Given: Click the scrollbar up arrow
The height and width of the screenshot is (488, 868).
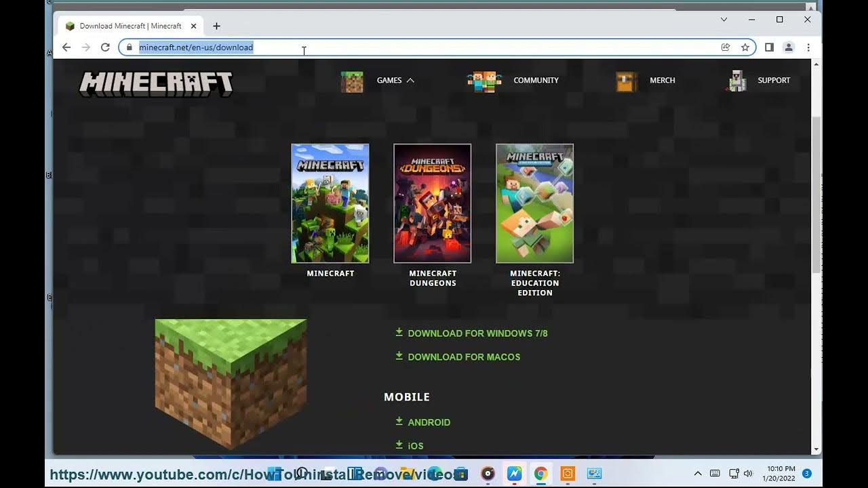Looking at the screenshot, I should [x=816, y=64].
